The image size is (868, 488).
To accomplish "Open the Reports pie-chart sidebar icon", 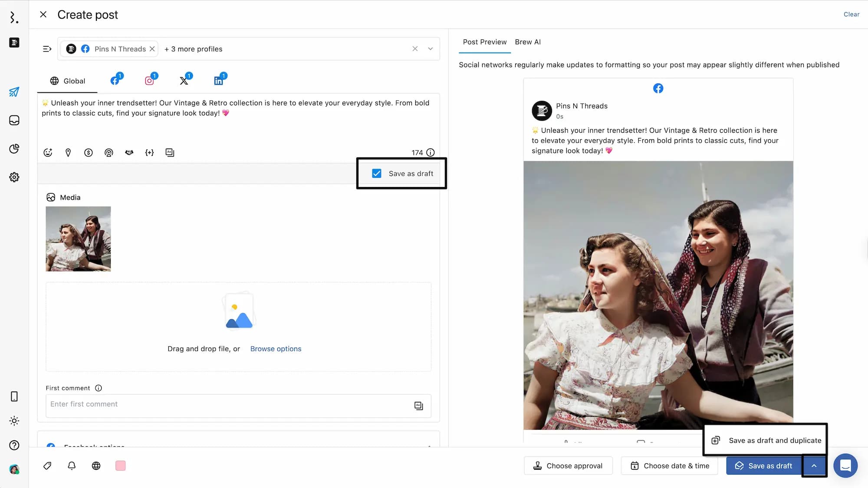I will pyautogui.click(x=14, y=149).
